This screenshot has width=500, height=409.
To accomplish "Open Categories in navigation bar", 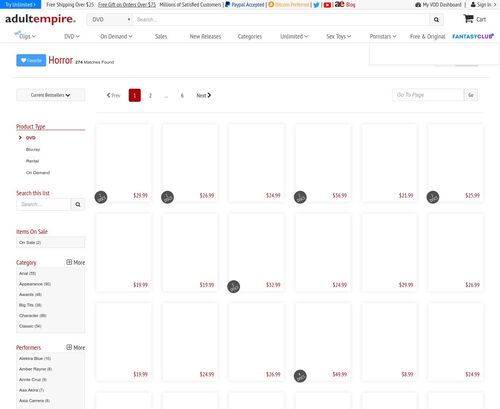I will (x=250, y=36).
